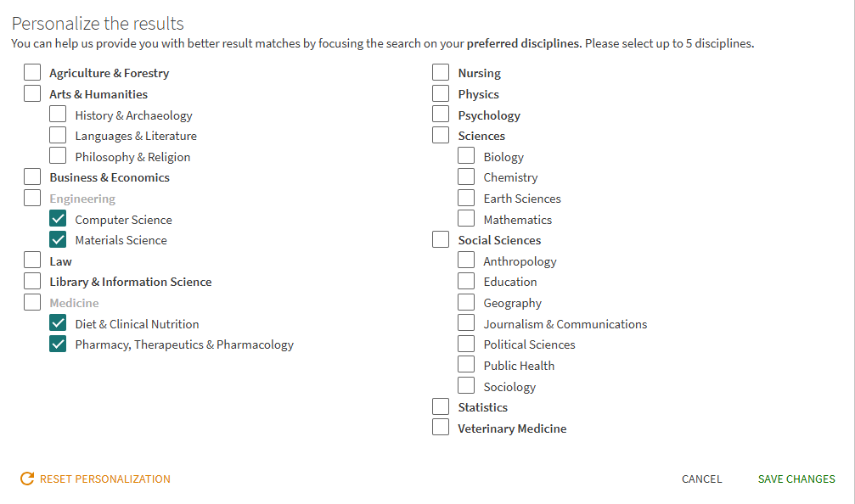Select the History & Archaeology checkbox
The width and height of the screenshot is (855, 504).
(58, 115)
